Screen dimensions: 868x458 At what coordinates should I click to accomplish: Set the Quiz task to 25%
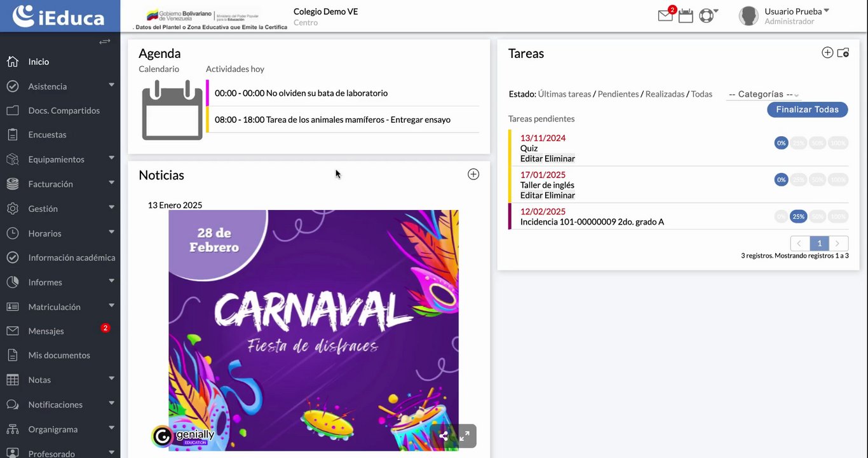click(799, 143)
